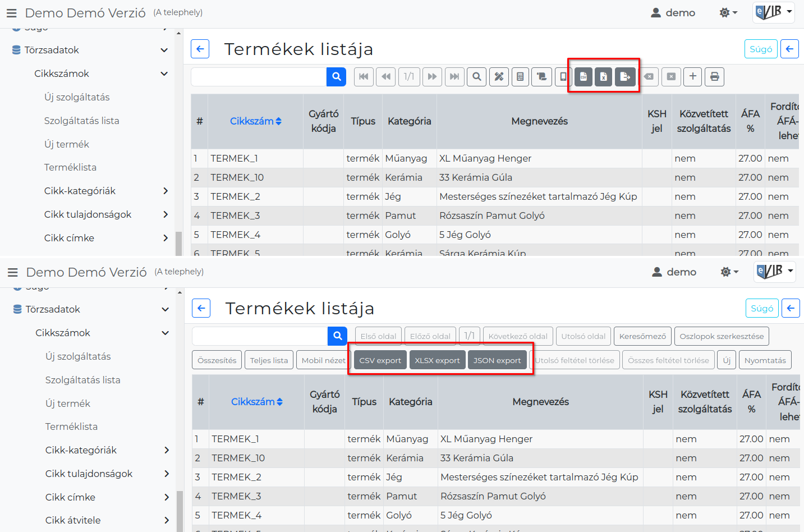This screenshot has width=804, height=532.
Task: Click the XLSX export spreadsheet icon
Action: pyautogui.click(x=604, y=77)
